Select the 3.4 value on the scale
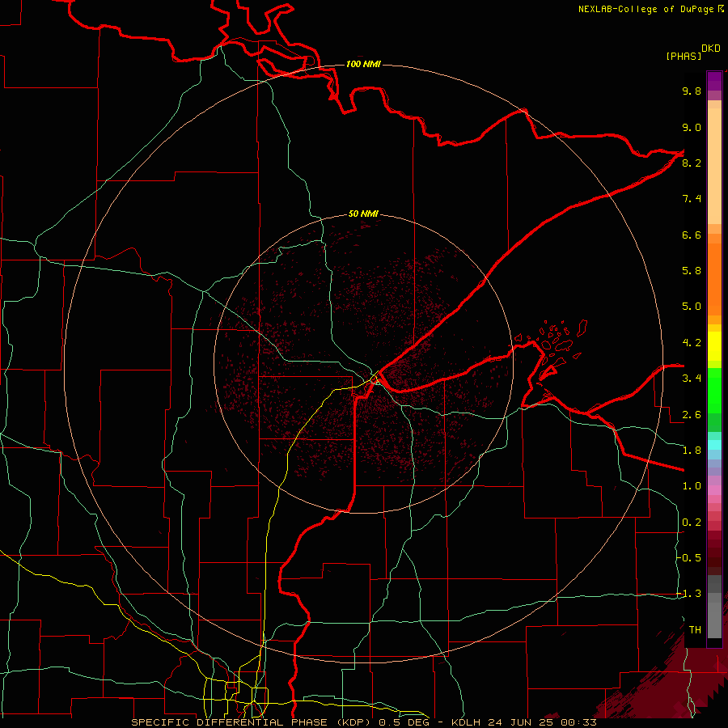Image resolution: width=728 pixels, height=728 pixels. click(692, 379)
